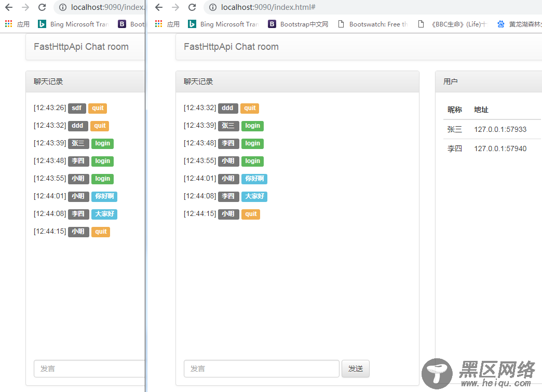Click quit badge at 12:43:26 in left window
542x392 pixels.
(98, 108)
